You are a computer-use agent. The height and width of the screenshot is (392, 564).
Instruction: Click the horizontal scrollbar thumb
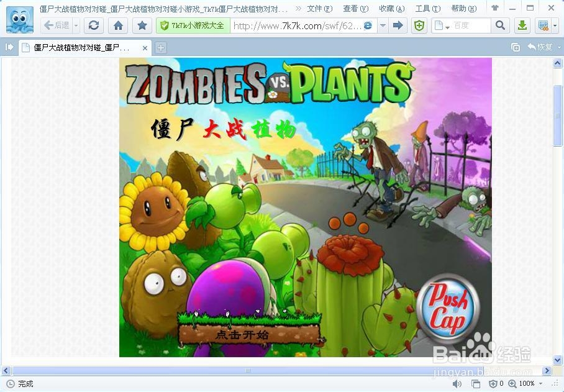247,370
